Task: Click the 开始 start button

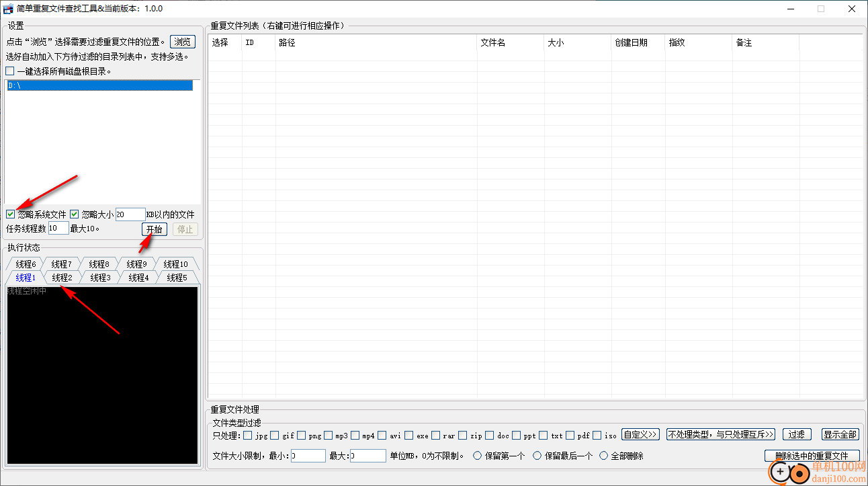Action: [x=155, y=229]
